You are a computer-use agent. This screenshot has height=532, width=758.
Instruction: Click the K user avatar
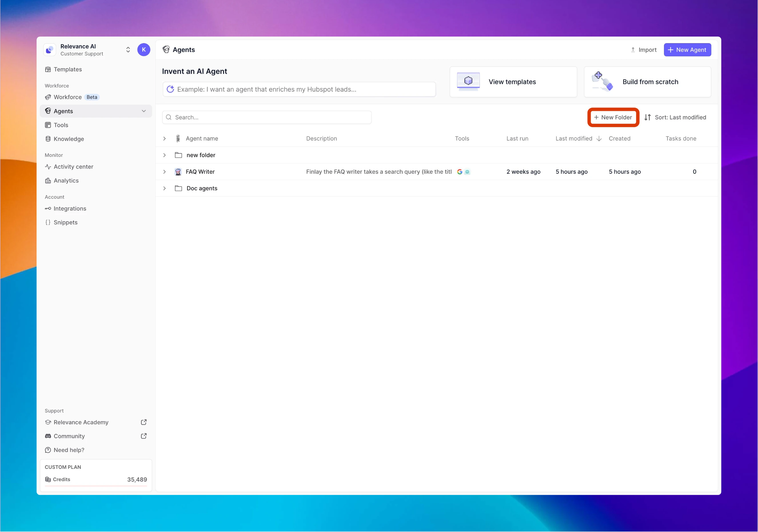tap(143, 50)
